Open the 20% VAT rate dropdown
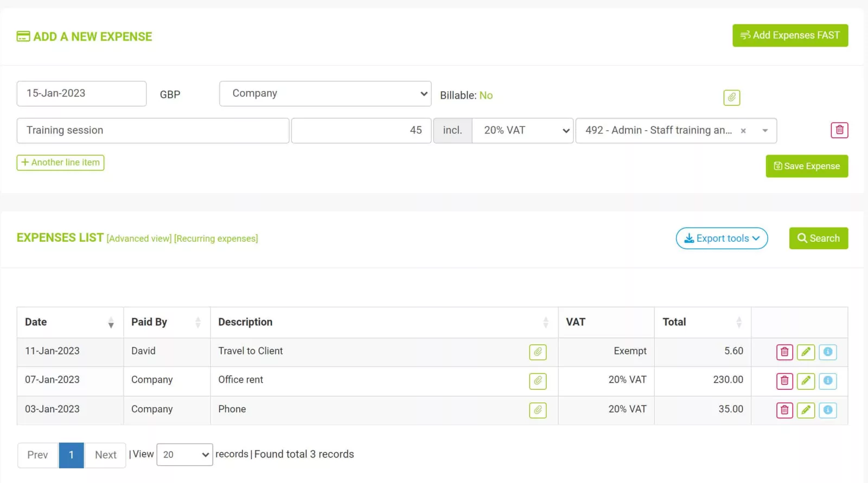Image resolution: width=868 pixels, height=483 pixels. (x=522, y=130)
